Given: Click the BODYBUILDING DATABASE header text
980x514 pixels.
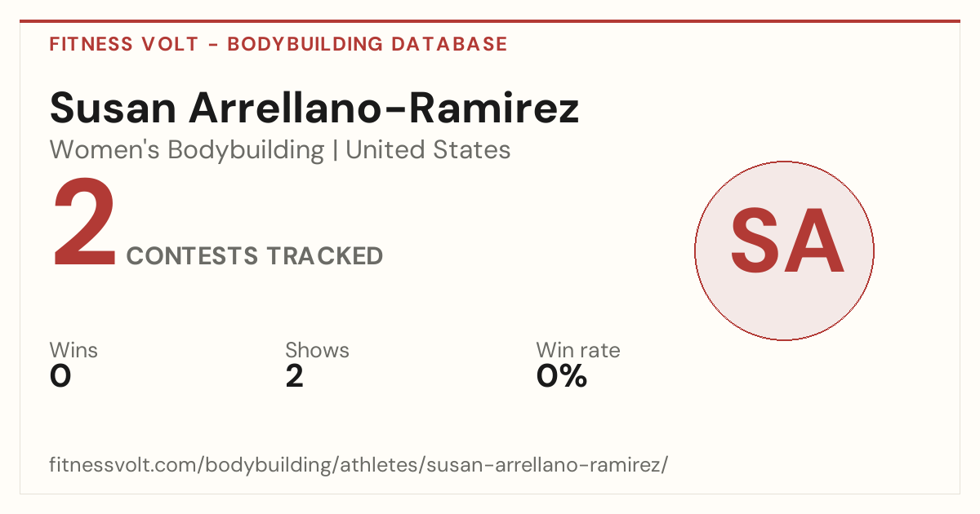Looking at the screenshot, I should click(367, 44).
